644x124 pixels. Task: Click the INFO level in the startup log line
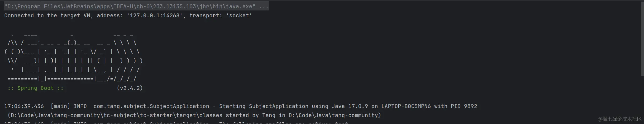80,106
